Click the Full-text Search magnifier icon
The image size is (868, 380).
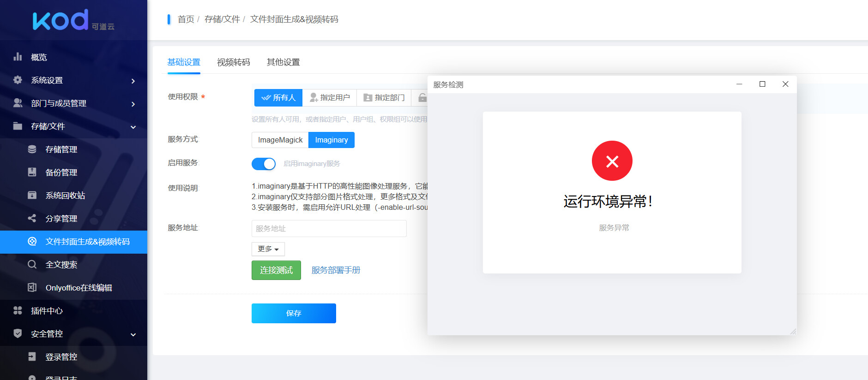[x=32, y=264]
